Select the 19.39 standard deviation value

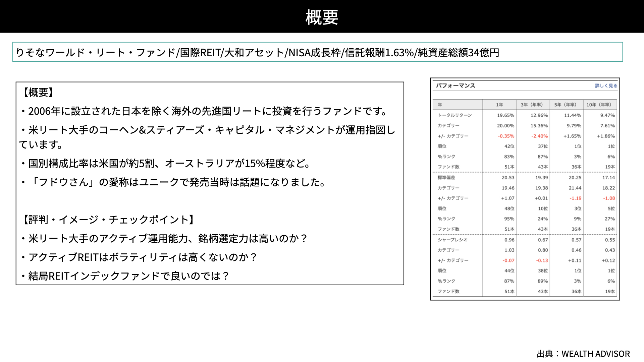tap(541, 178)
